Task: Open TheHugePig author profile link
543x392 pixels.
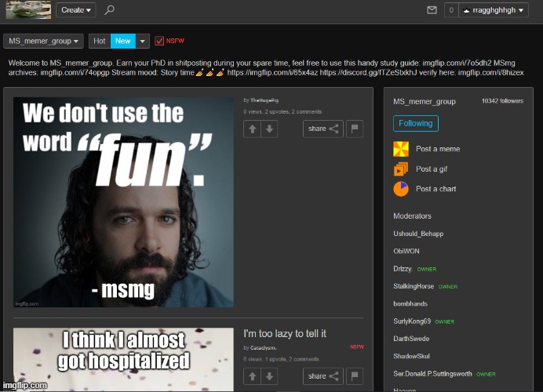Action: click(264, 100)
